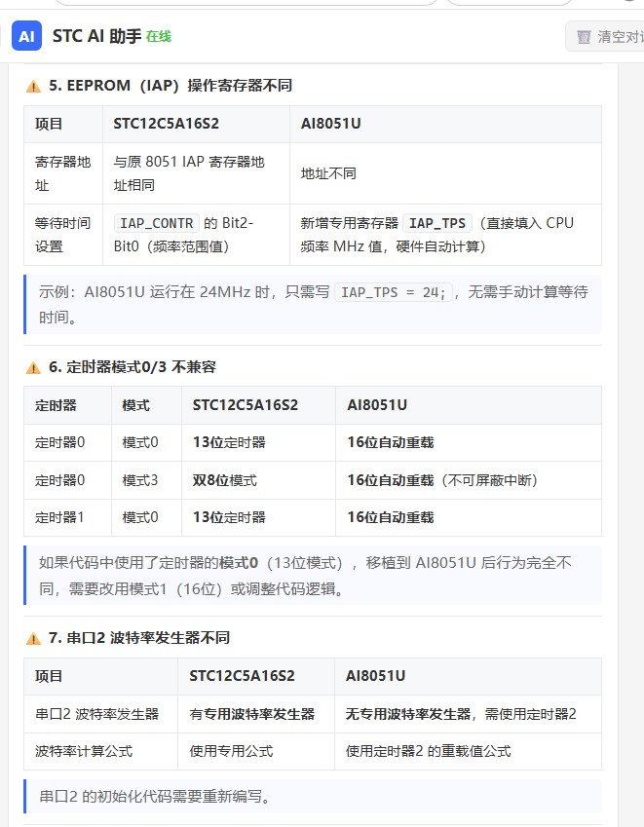Click the blue AI assistant logo icon
Screen dimensions: 644x827
26,36
